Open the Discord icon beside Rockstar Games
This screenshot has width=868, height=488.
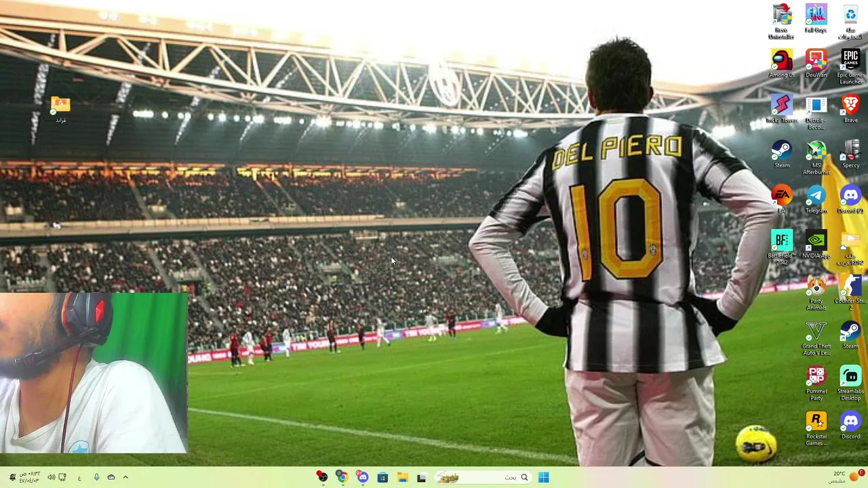850,426
